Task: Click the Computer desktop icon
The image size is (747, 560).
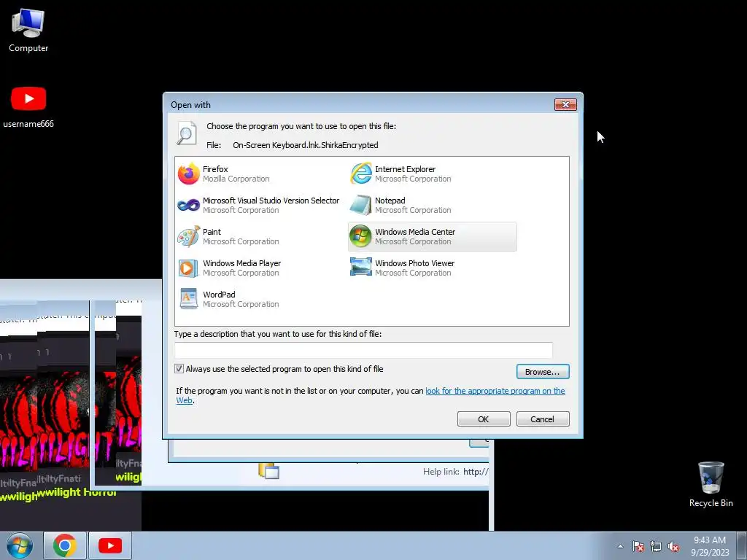Action: coord(28,31)
